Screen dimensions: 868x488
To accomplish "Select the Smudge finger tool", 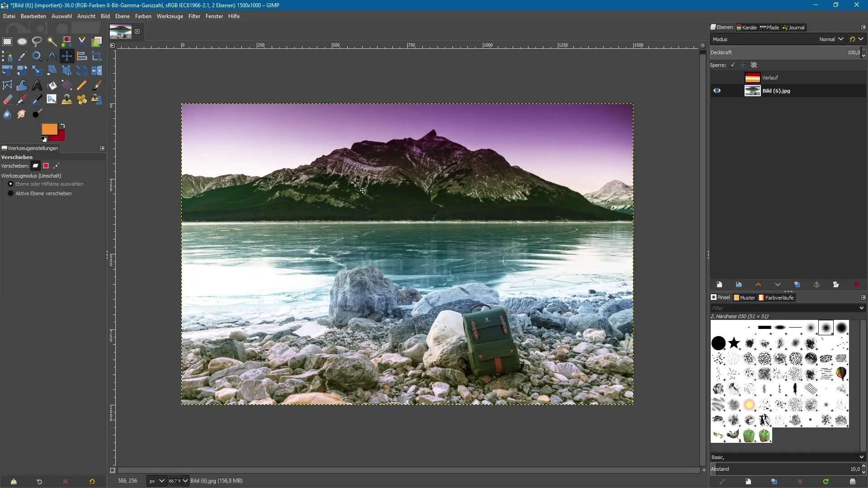I will (22, 114).
